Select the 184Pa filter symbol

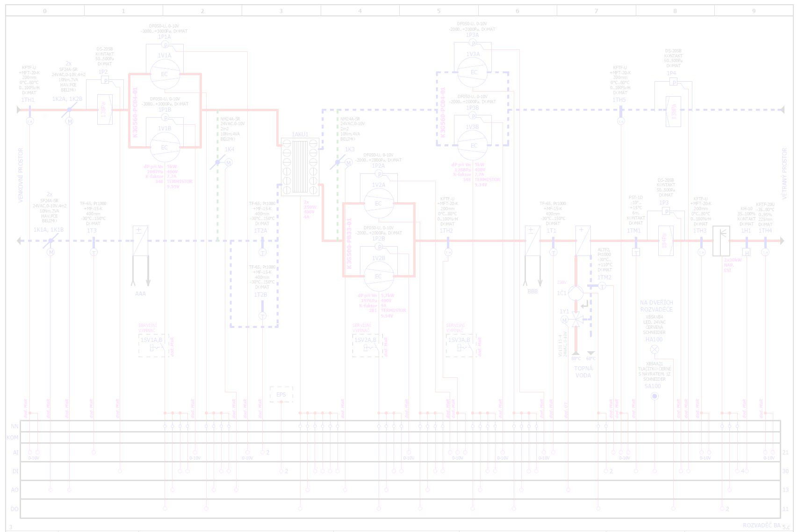666,241
